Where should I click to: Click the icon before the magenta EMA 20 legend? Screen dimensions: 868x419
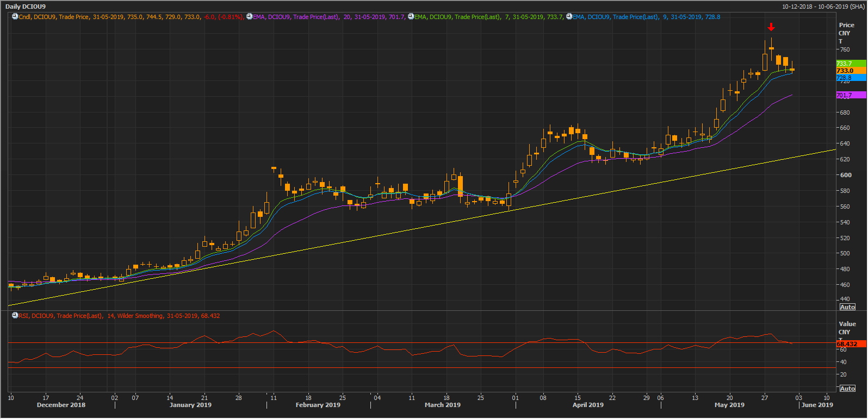(249, 17)
